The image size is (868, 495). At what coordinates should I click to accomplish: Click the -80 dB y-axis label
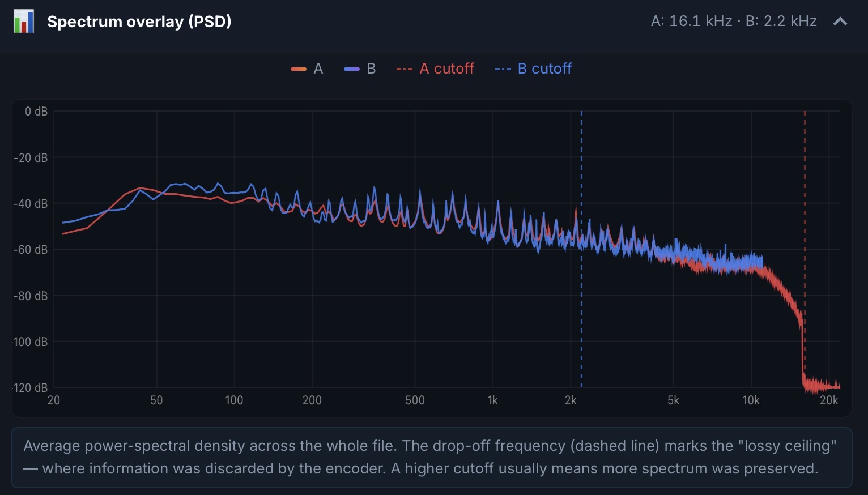tap(31, 296)
